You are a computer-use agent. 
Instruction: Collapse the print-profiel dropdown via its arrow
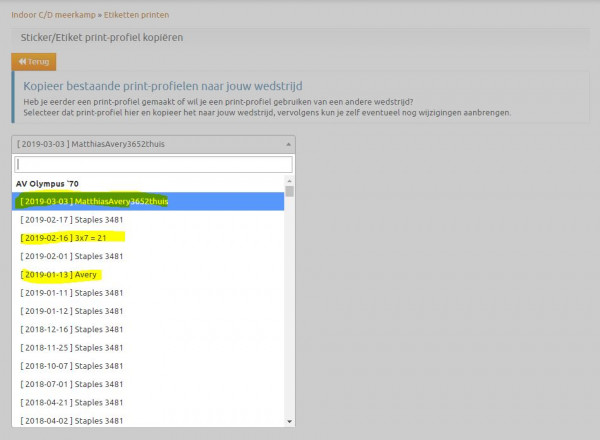point(288,144)
